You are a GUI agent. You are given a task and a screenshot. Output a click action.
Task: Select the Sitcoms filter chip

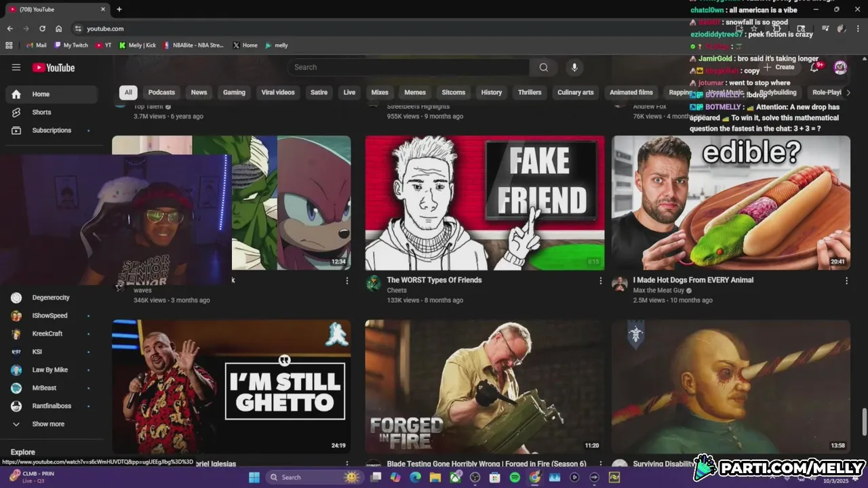(x=454, y=92)
